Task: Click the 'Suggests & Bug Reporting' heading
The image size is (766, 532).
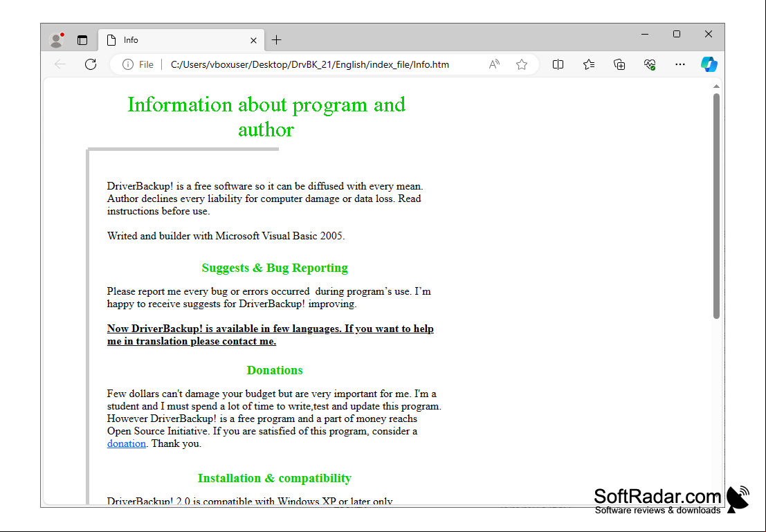Action: click(x=275, y=268)
